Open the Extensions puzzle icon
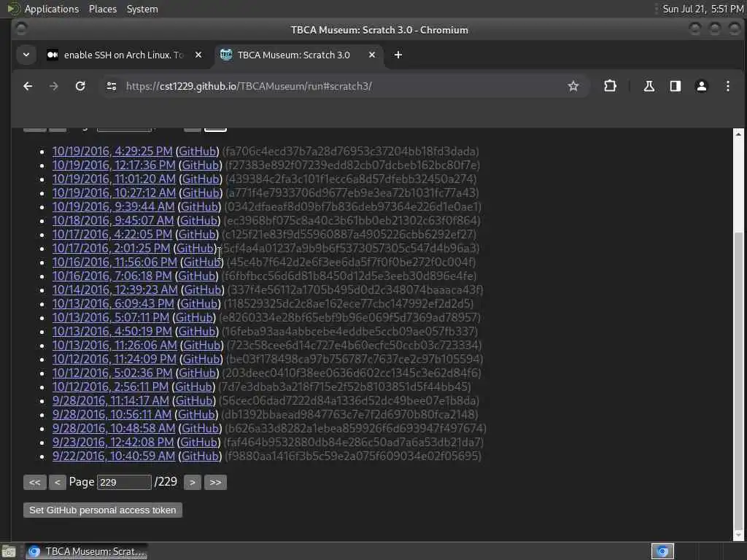 [x=610, y=86]
